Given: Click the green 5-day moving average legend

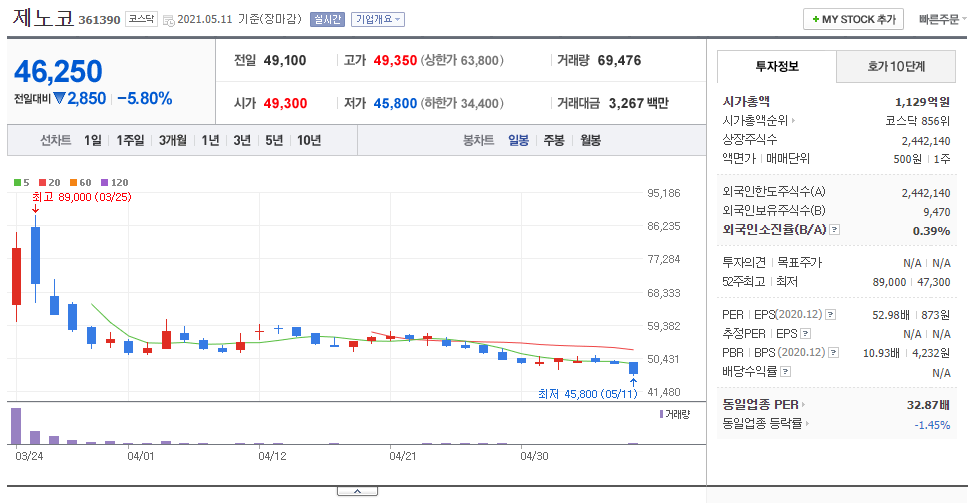Looking at the screenshot, I should tap(22, 183).
